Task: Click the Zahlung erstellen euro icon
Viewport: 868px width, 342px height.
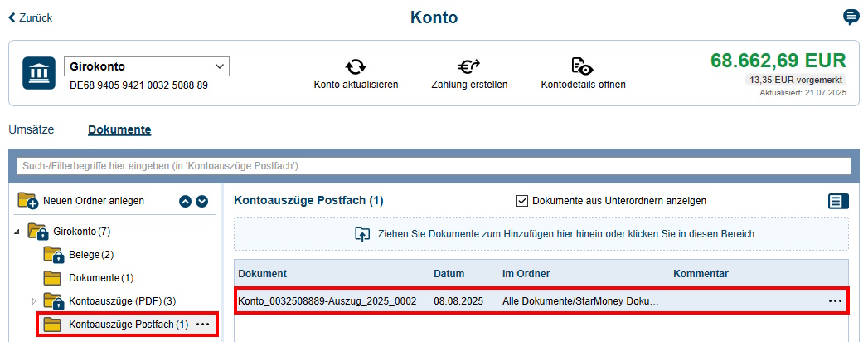Action: pos(469,67)
